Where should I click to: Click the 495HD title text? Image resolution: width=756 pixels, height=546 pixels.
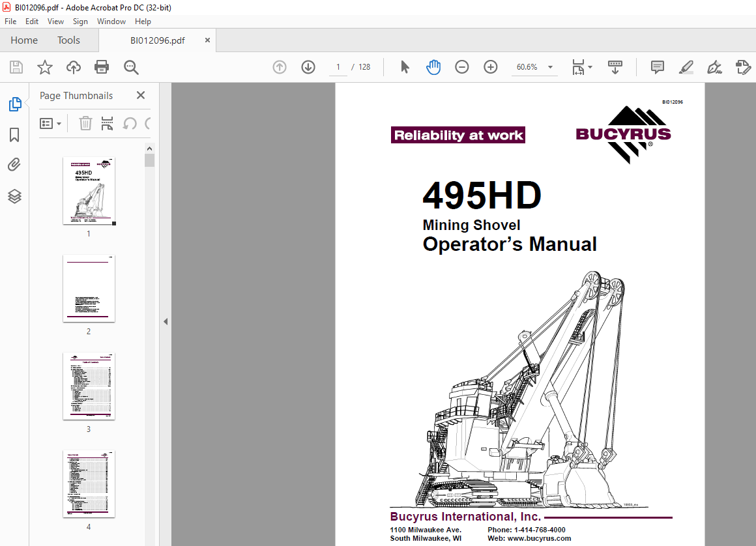click(482, 195)
